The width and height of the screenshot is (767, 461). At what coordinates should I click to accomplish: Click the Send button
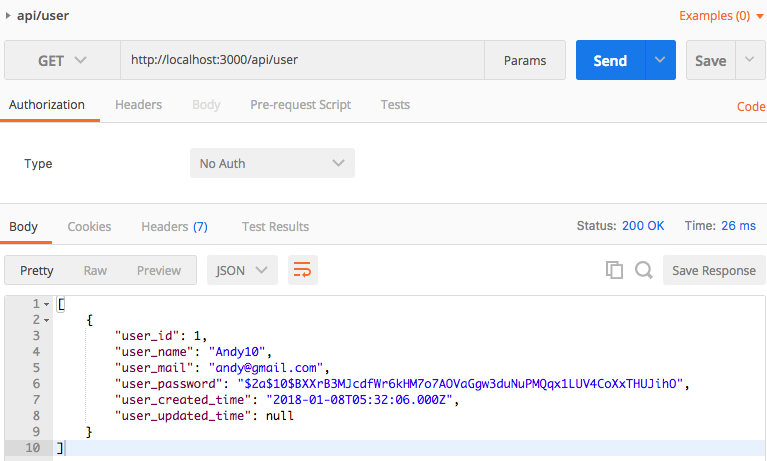[x=610, y=60]
